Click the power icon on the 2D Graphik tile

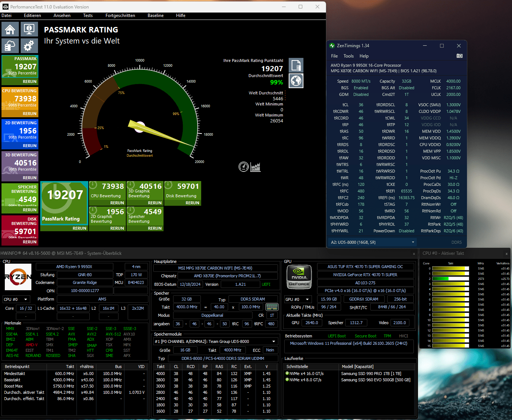[x=93, y=211]
